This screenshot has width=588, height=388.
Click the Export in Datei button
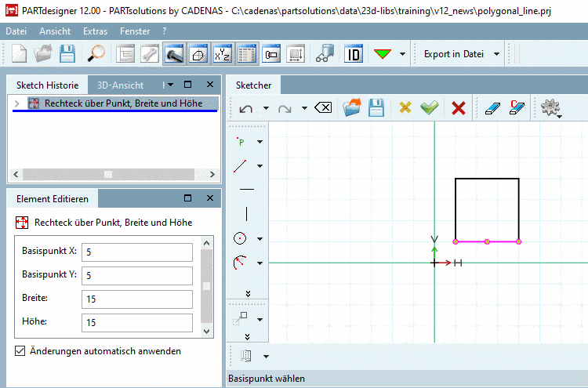453,54
